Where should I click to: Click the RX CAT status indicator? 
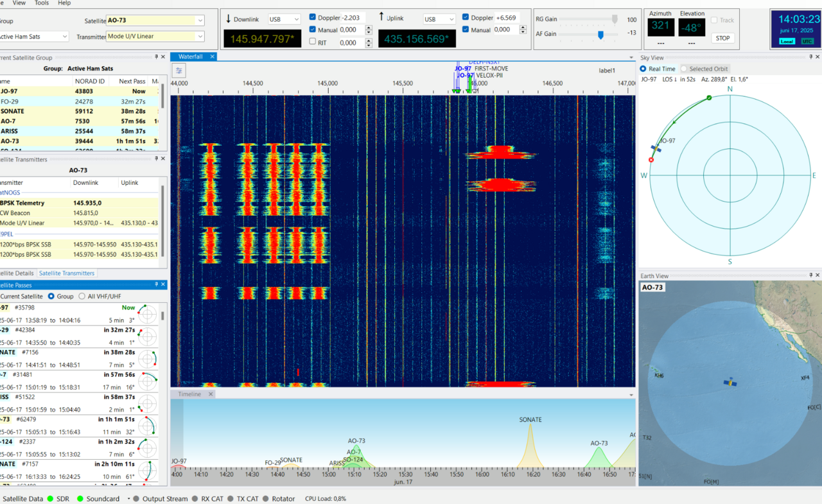point(195,499)
